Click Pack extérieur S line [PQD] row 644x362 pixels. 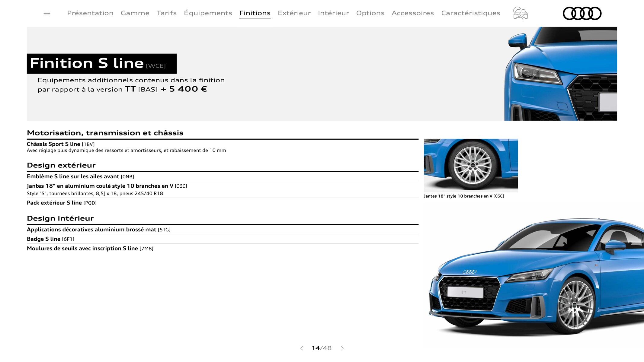point(223,203)
